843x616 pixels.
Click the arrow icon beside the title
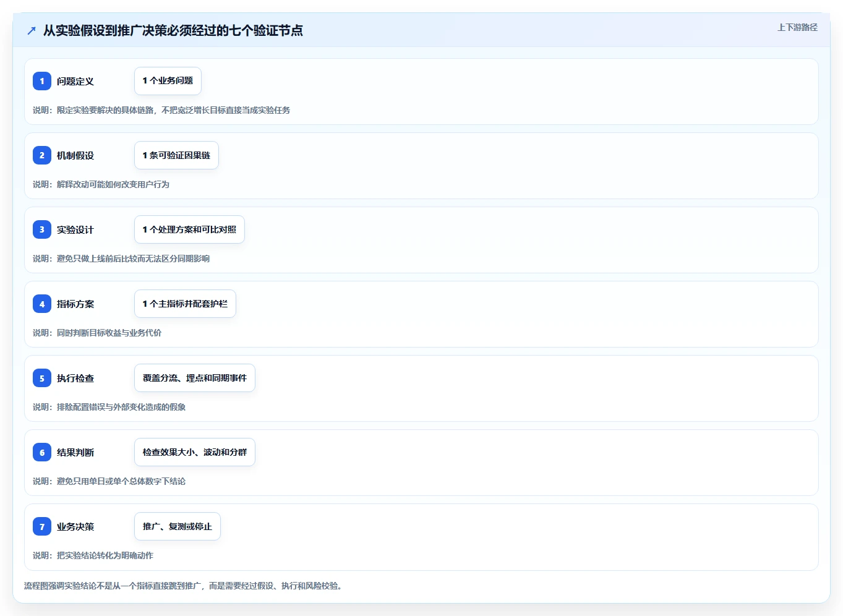(x=32, y=30)
